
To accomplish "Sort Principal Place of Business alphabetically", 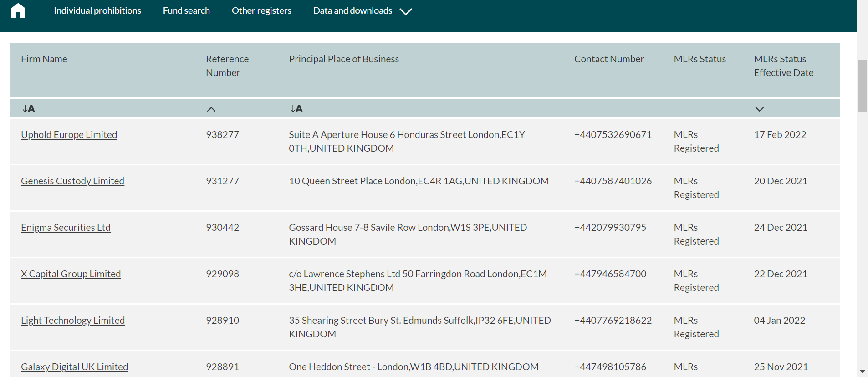I will click(296, 109).
